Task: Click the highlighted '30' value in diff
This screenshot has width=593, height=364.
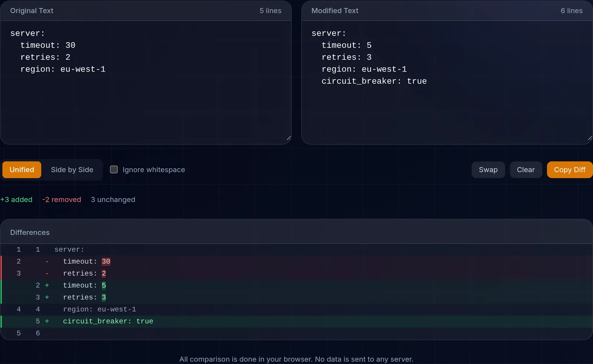Action: pyautogui.click(x=106, y=261)
